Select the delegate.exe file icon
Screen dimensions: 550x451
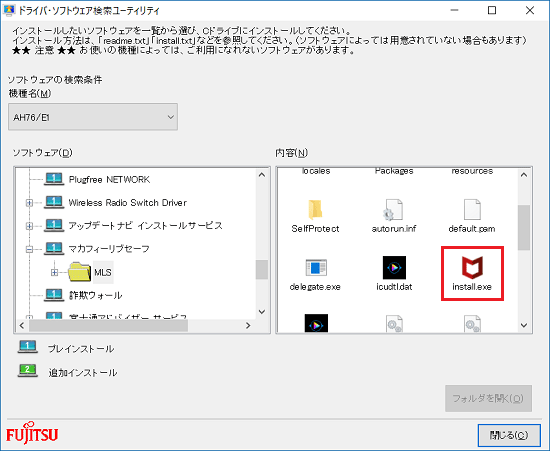pyautogui.click(x=316, y=268)
